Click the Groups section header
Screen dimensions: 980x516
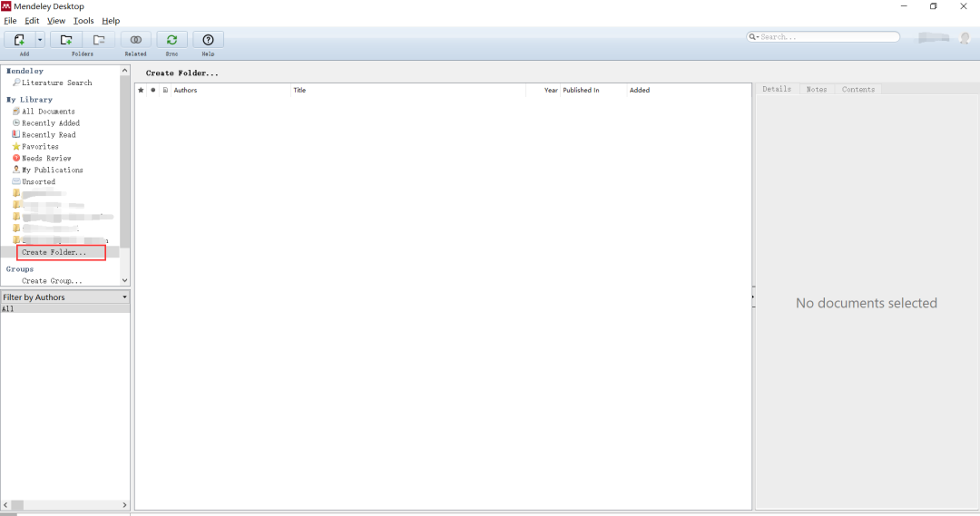20,269
